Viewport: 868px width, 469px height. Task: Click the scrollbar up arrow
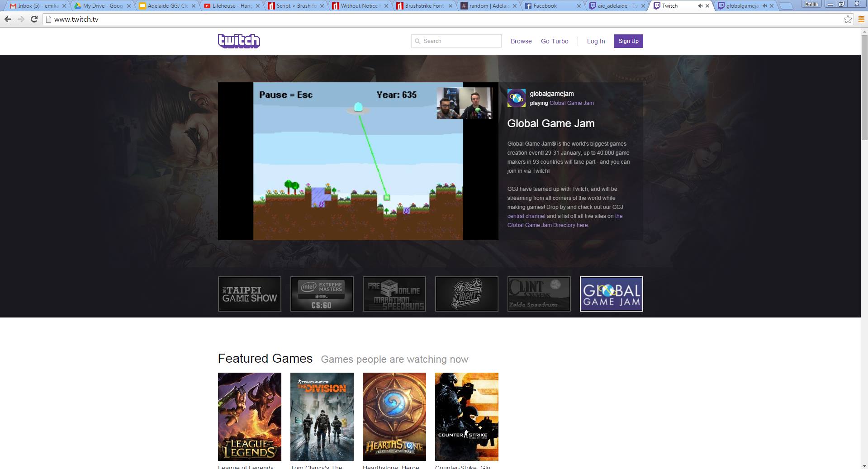[864, 31]
